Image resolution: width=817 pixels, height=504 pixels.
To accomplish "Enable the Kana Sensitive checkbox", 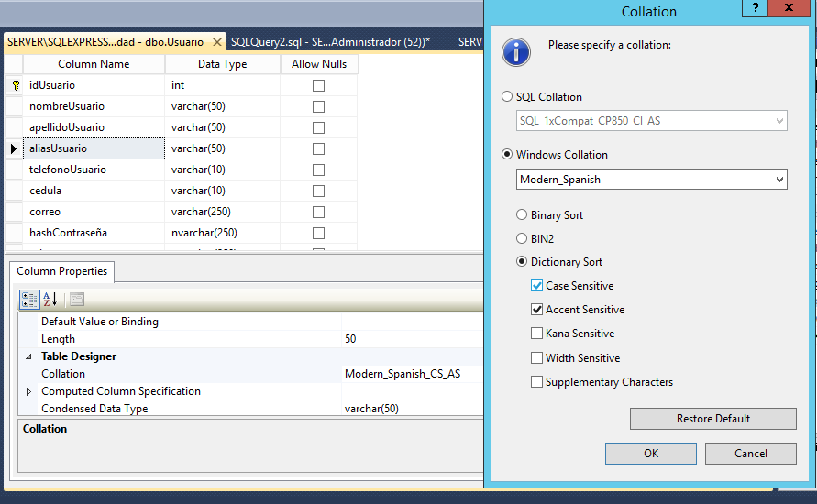I will [536, 334].
